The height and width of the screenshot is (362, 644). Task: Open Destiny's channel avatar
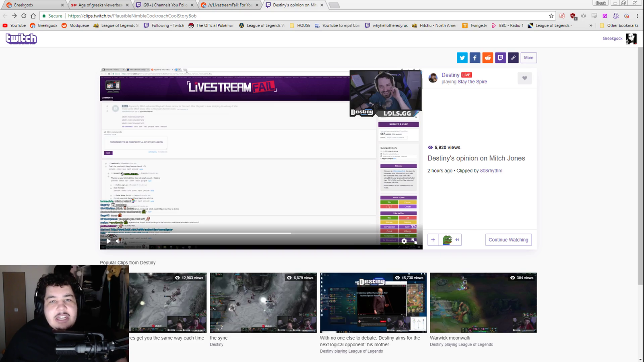click(x=433, y=78)
